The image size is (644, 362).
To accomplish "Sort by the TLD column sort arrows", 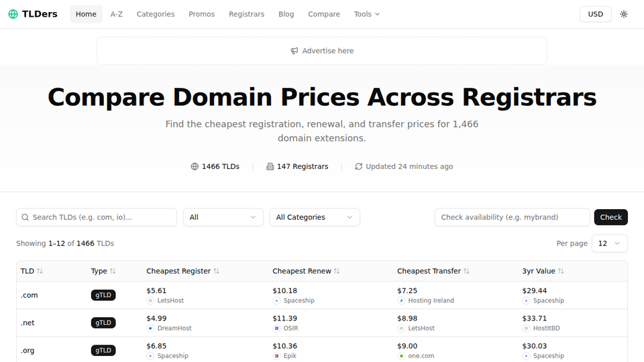I will point(40,271).
